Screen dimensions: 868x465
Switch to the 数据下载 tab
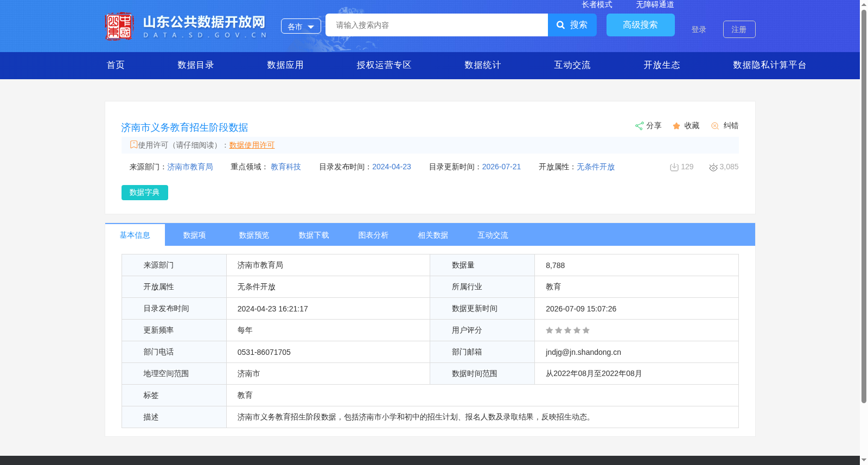314,235
